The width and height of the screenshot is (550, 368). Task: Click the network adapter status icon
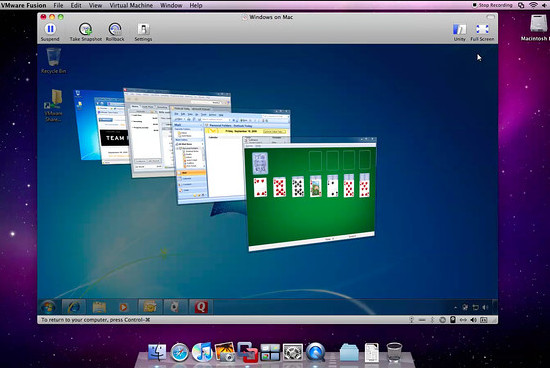tap(463, 320)
